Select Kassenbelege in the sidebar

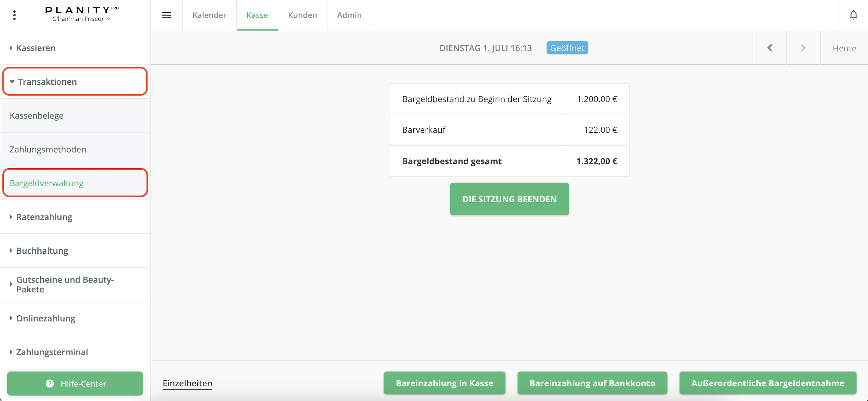coord(37,116)
